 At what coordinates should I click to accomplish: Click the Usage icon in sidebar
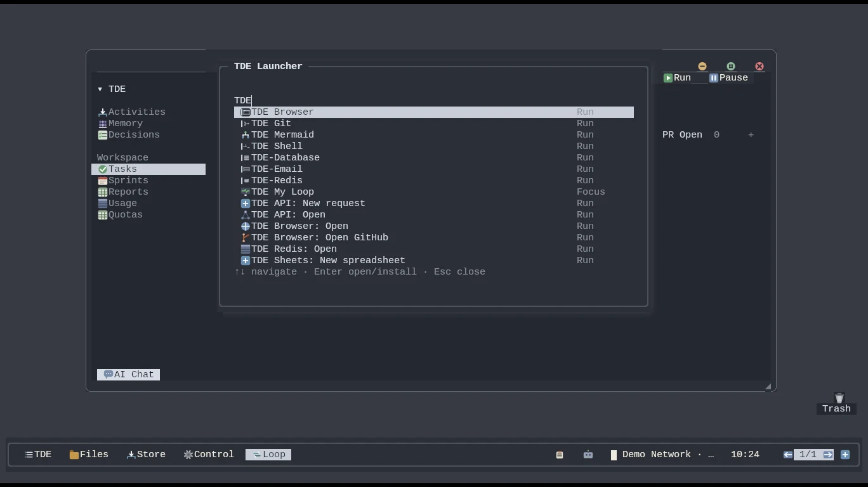103,204
